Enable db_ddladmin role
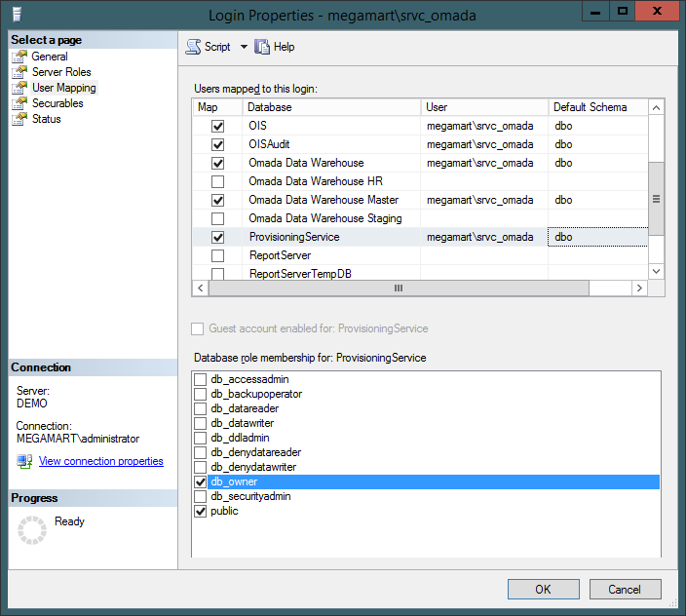Viewport: 686px width, 616px height. click(200, 438)
